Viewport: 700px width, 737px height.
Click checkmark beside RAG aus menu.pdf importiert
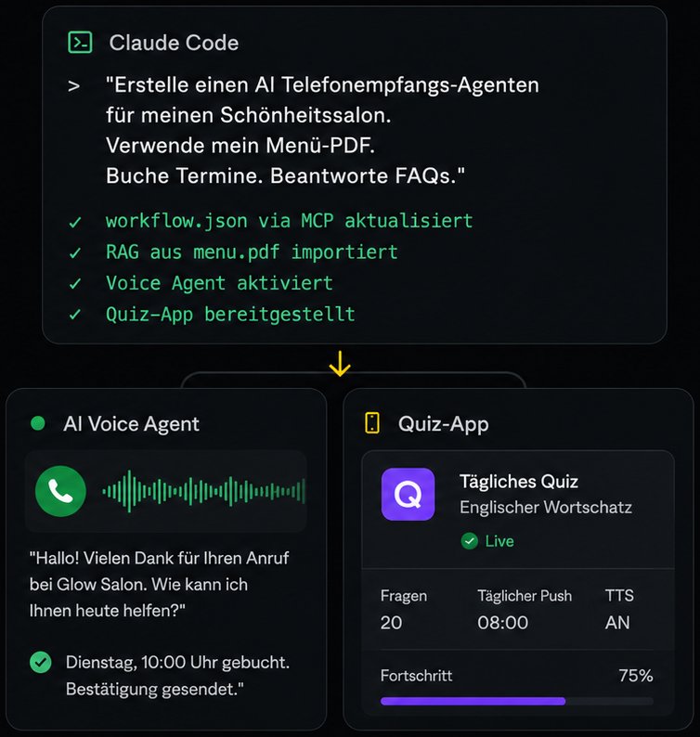(x=75, y=253)
